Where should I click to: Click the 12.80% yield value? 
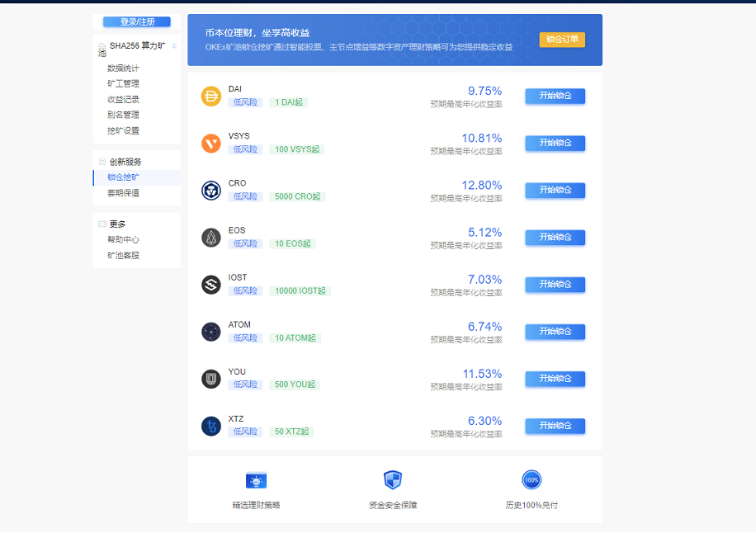click(x=482, y=186)
